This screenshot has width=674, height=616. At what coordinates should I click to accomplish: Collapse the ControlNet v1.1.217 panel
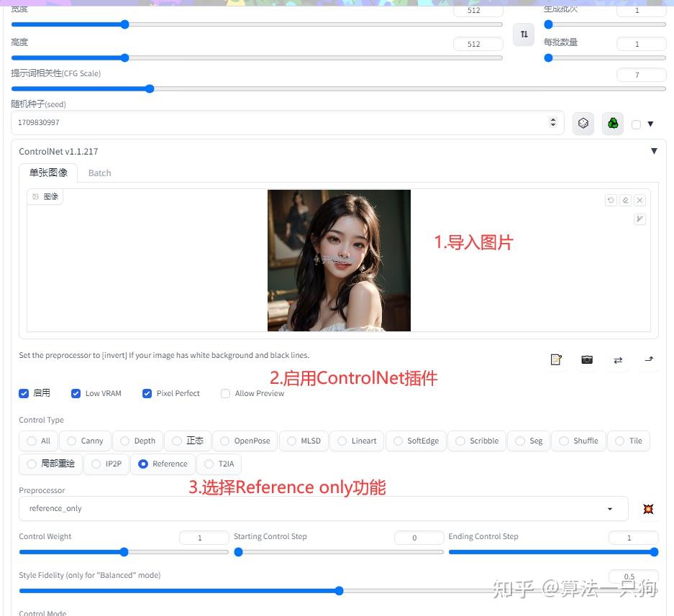coord(654,151)
